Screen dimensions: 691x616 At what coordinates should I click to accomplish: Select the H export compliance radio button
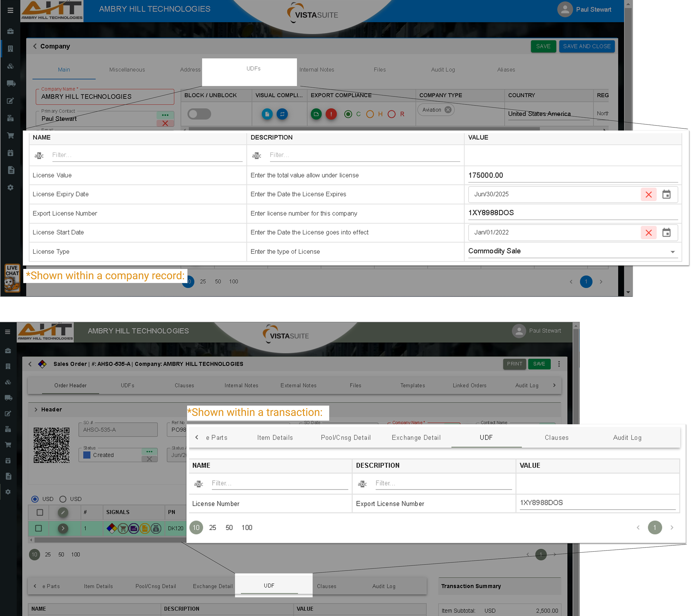coord(370,114)
